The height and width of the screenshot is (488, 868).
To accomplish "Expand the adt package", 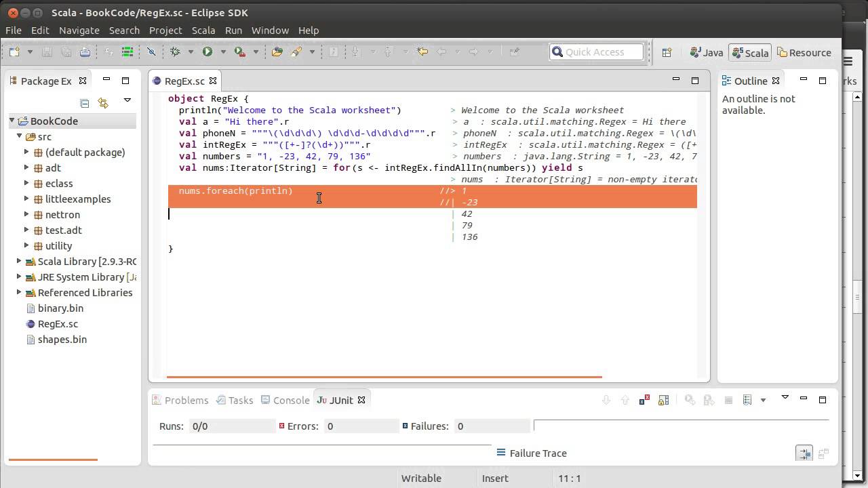I will pyautogui.click(x=27, y=168).
